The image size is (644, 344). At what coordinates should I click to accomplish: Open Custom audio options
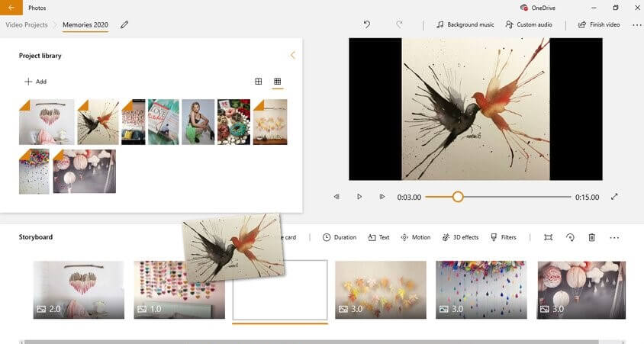[x=529, y=24]
